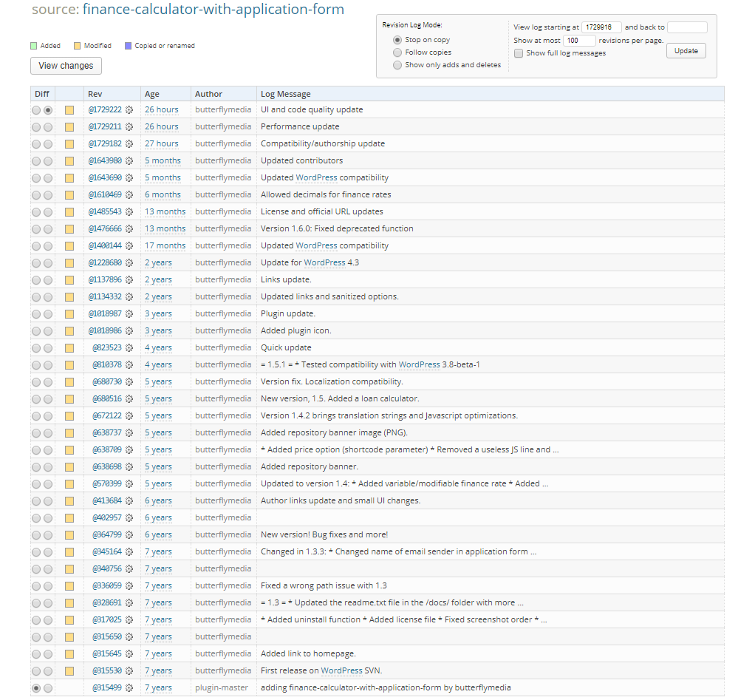Click the 26 hours age link for @1729211

tap(161, 126)
